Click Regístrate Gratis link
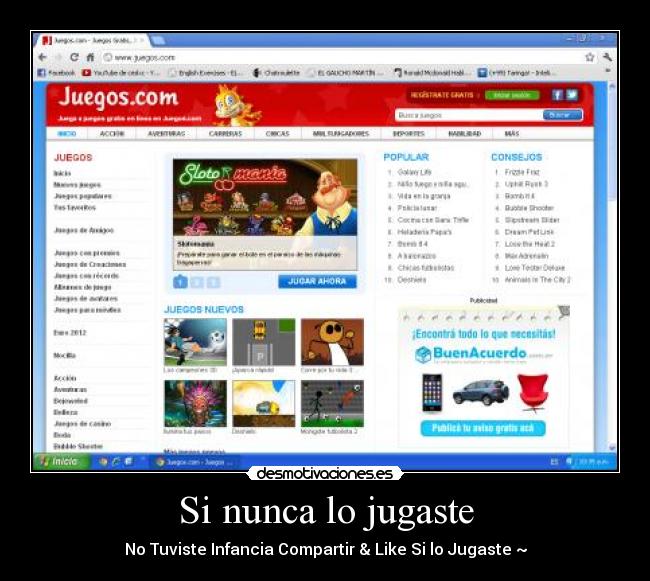Screen dimensions: 650x581 [442, 95]
